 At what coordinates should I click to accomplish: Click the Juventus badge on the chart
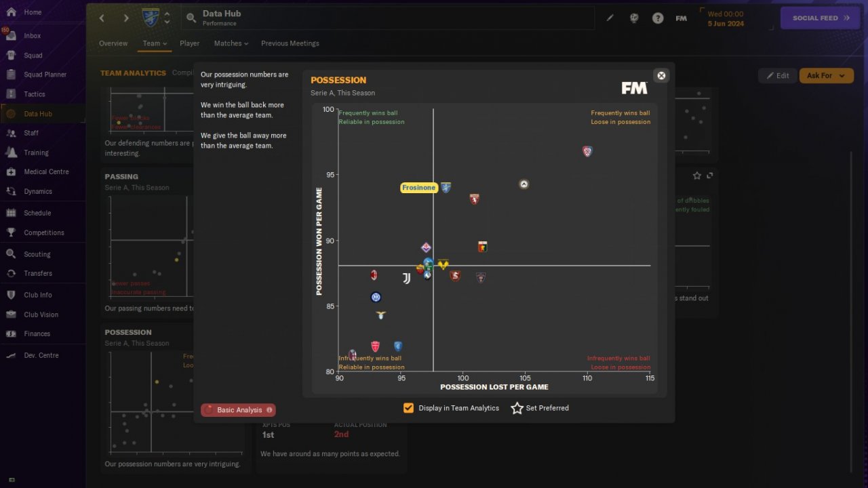point(406,279)
